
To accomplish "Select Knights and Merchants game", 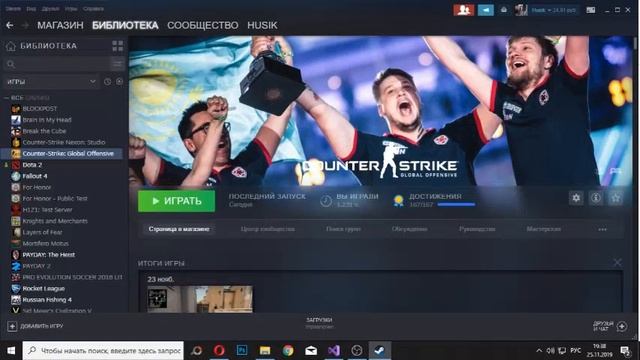I will pyautogui.click(x=55, y=221).
